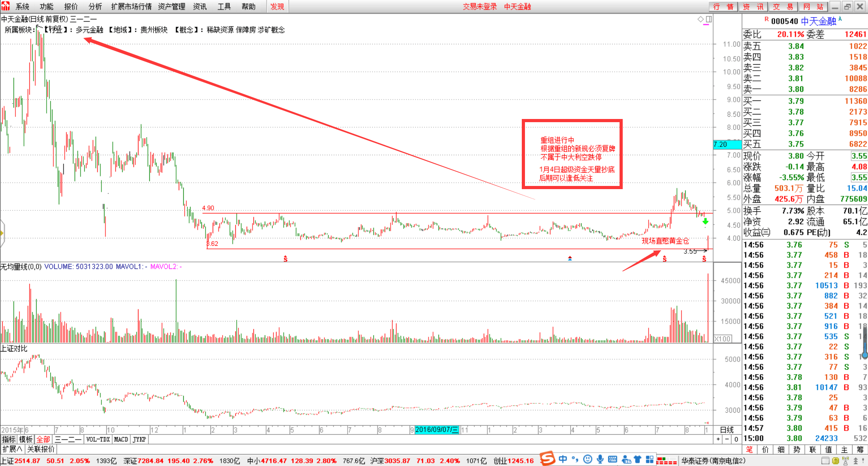Image resolution: width=868 pixels, height=466 pixels.
Task: Open the 资产管理 menu
Action: (x=172, y=6)
